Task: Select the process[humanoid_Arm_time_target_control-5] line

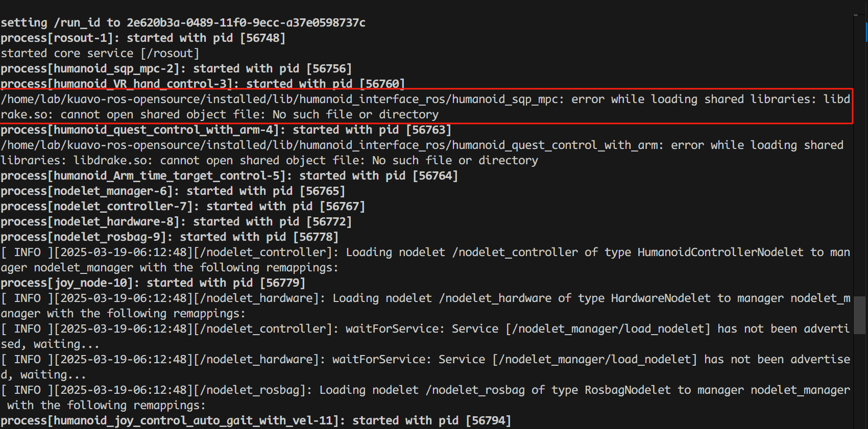Action: pyautogui.click(x=229, y=175)
